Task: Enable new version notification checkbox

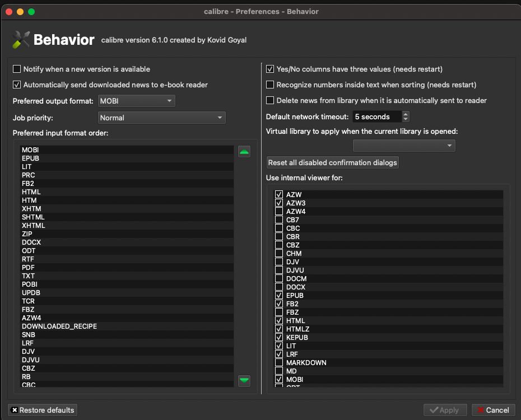Action: click(17, 69)
